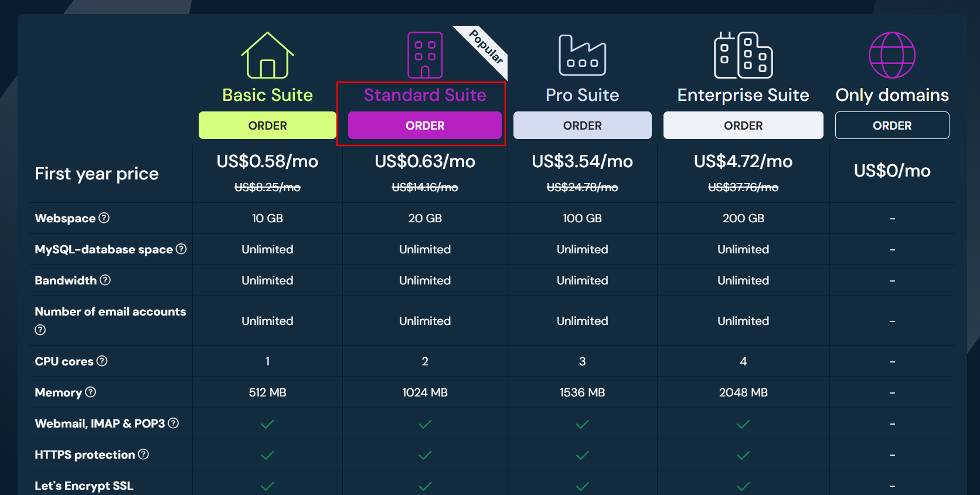980x495 pixels.
Task: Order the Pro Suite plan
Action: [x=582, y=126]
